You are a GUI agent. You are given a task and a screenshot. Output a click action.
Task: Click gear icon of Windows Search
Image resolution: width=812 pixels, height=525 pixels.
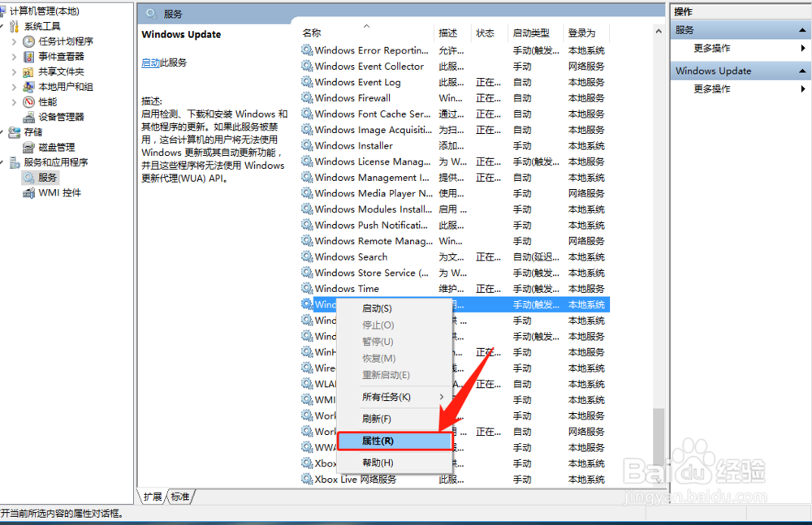(x=307, y=256)
